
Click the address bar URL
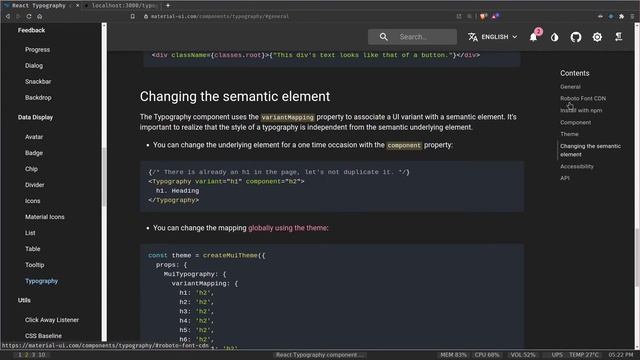pyautogui.click(x=220, y=16)
